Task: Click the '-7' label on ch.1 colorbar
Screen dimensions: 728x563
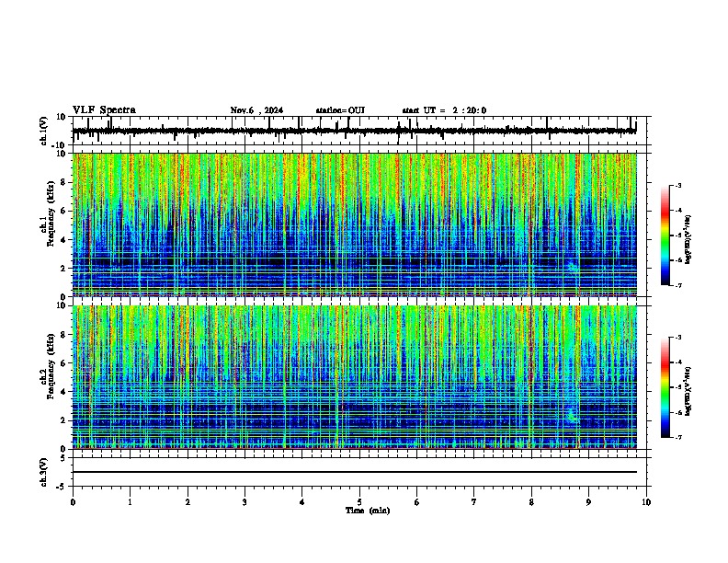Action: (x=678, y=286)
